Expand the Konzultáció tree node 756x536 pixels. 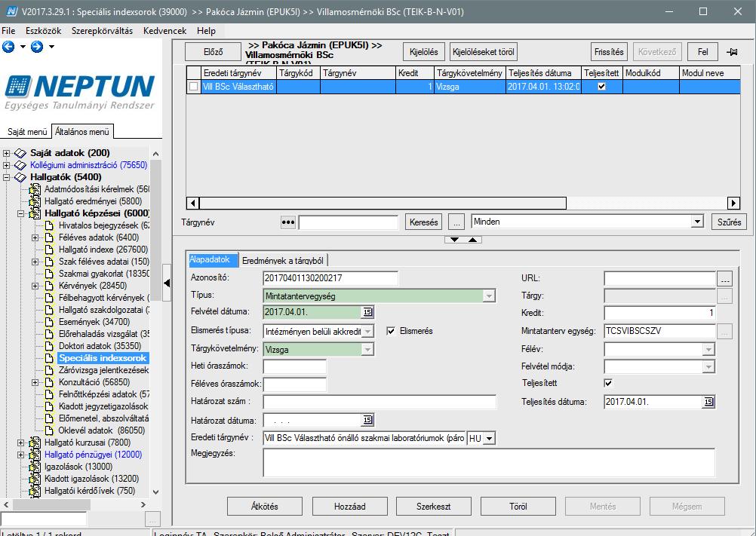click(x=35, y=382)
